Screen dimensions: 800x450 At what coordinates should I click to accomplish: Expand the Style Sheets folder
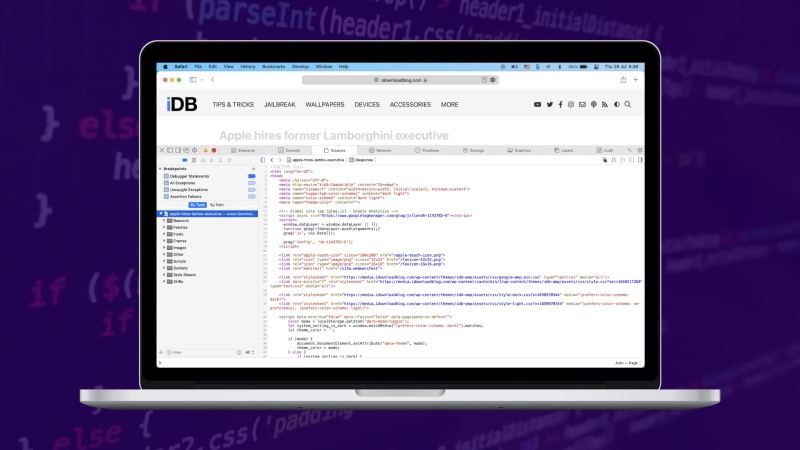point(164,274)
